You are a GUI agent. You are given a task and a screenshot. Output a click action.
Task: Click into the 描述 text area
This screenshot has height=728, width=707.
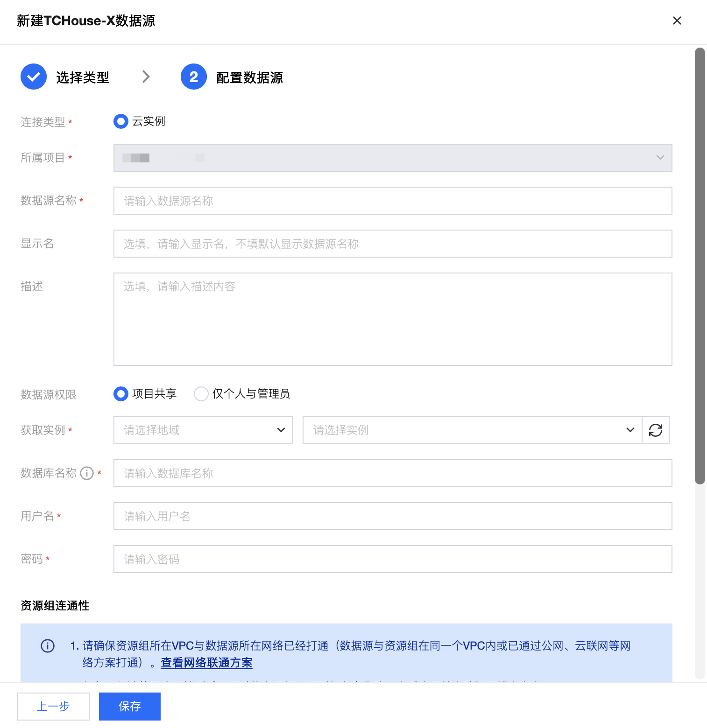coord(393,319)
